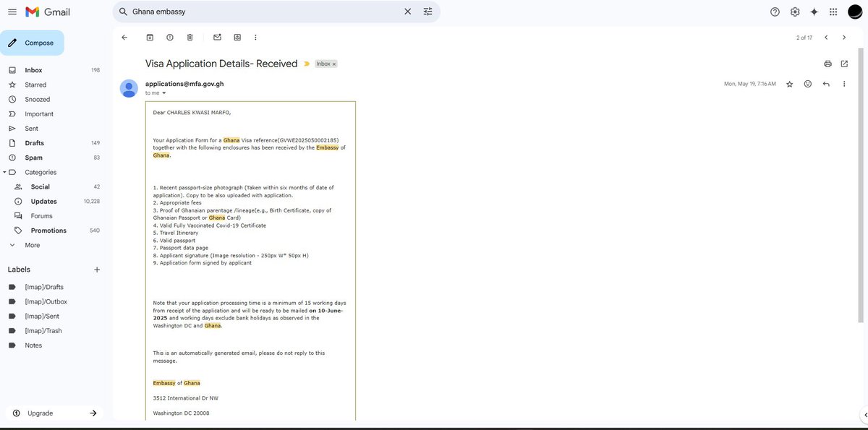The height and width of the screenshot is (430, 868).
Task: Reply to the message arrow icon
Action: coord(826,84)
